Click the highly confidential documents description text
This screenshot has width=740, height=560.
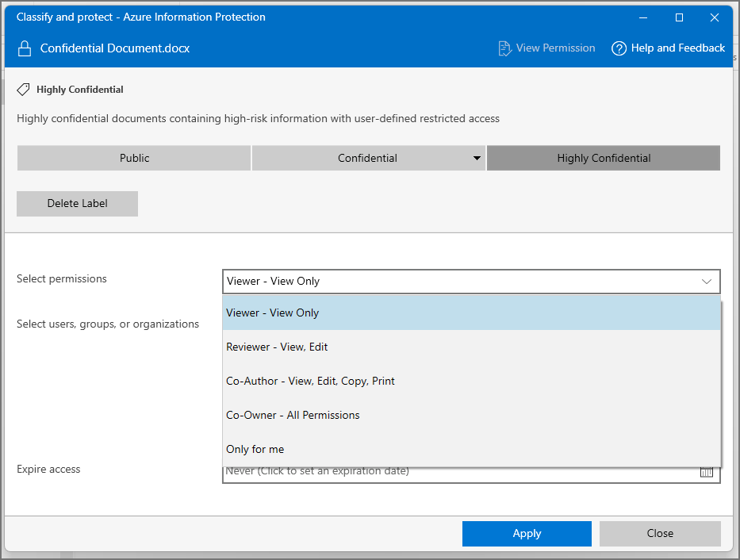(258, 118)
